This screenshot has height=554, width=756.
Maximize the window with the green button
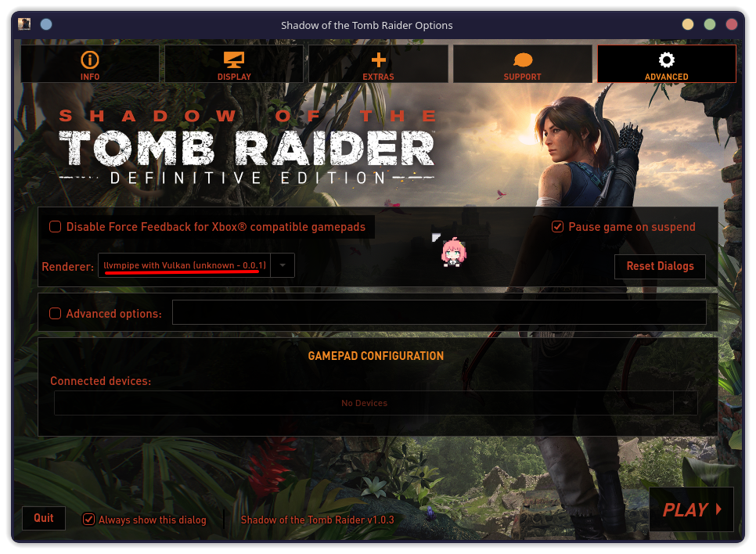710,24
